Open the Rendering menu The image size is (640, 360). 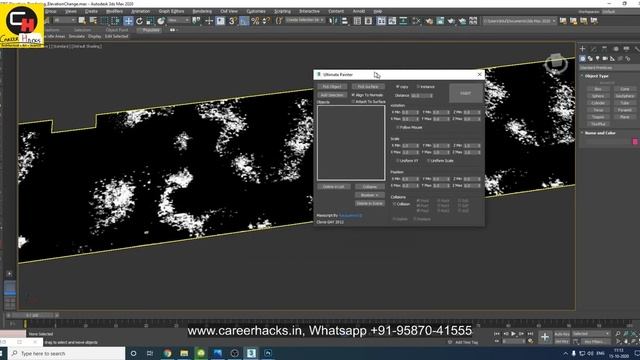(202, 11)
